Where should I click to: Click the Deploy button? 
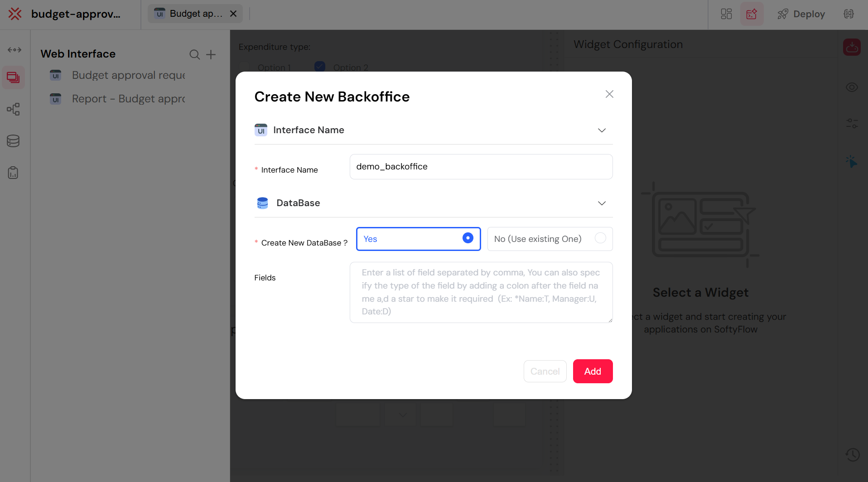click(x=801, y=14)
